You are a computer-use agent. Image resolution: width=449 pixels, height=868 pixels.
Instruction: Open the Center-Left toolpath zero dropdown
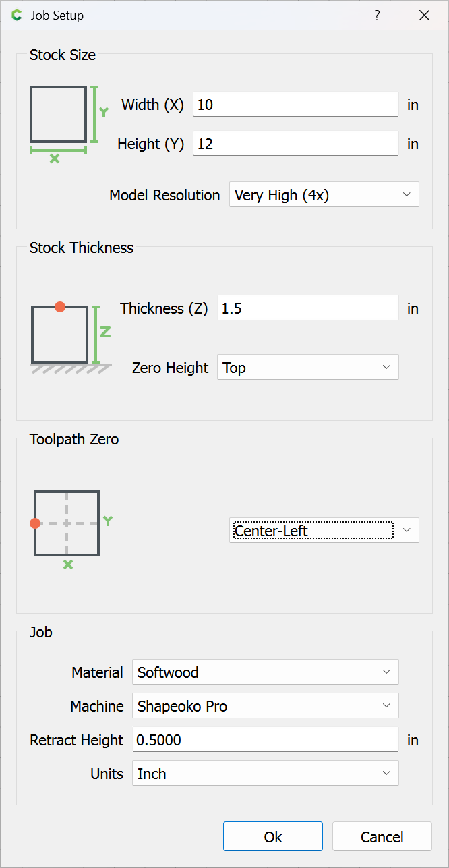324,531
